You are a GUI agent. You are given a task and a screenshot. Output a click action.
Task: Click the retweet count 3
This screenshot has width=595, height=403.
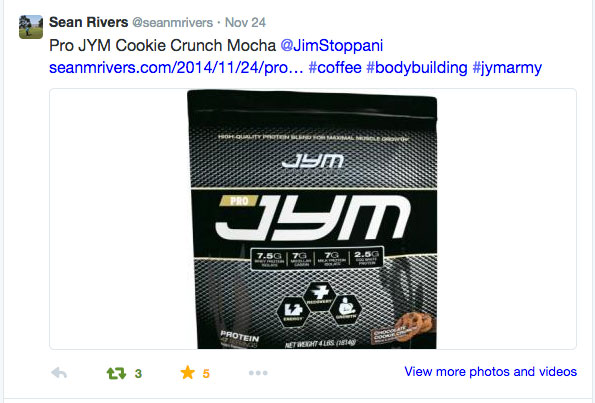click(x=138, y=374)
